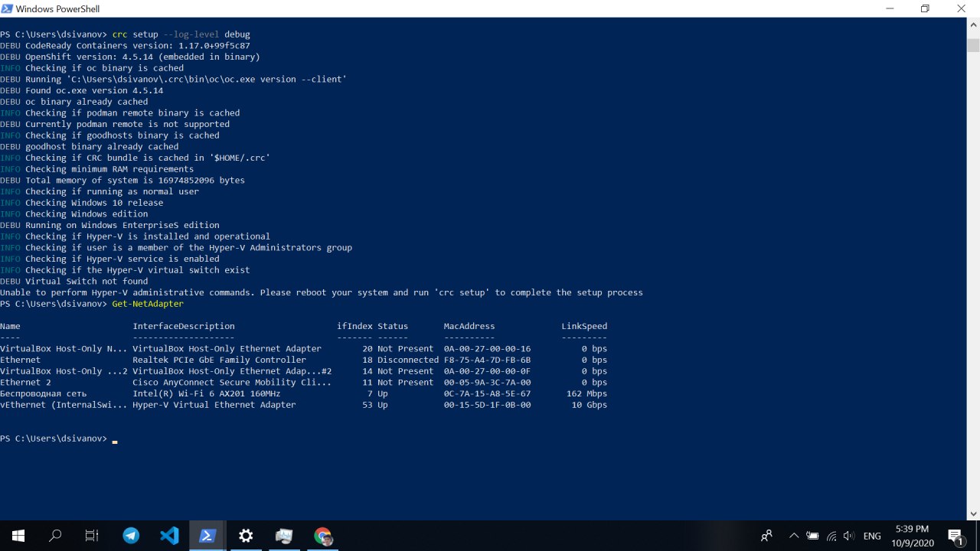Open the Action Center notifications icon
This screenshot has width=980, height=551.
coord(955,536)
